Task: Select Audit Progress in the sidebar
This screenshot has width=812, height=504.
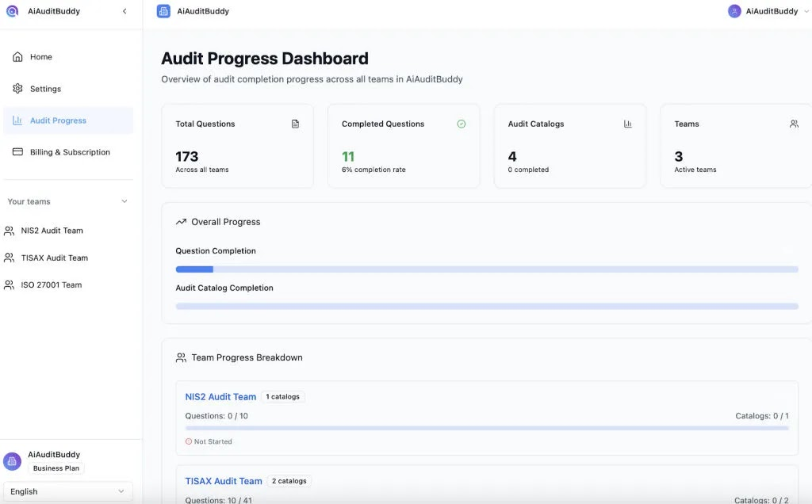Action: click(68, 120)
